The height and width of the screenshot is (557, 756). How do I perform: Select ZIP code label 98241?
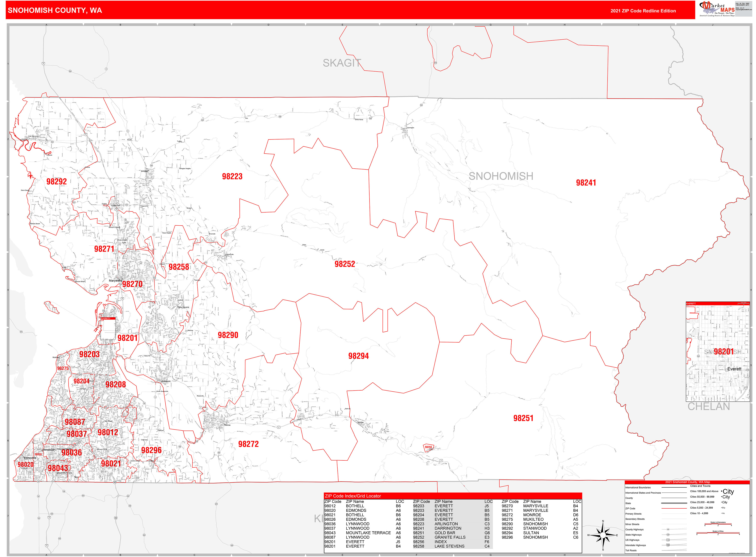[586, 183]
